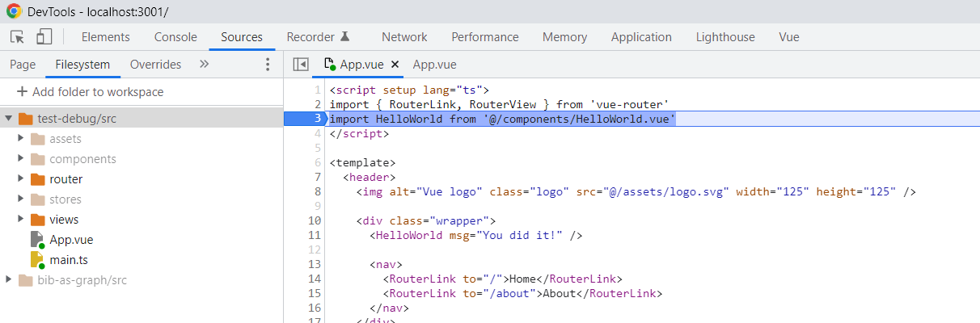980x323 pixels.
Task: Click the router folder icon
Action: pyautogui.click(x=37, y=179)
